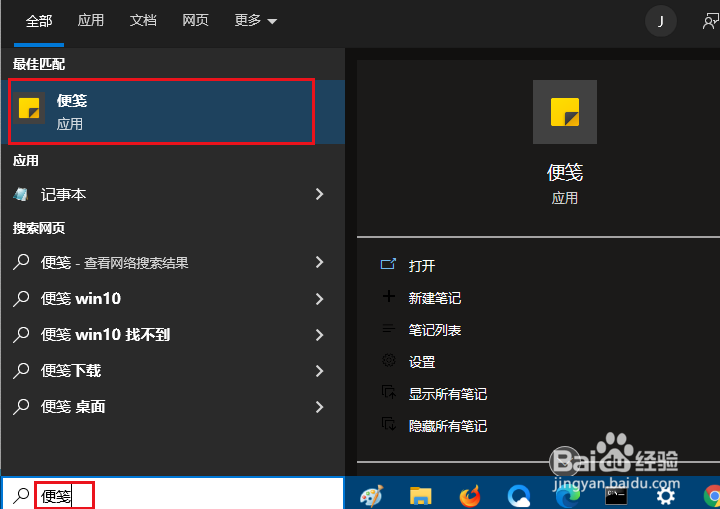Switch to the 应用 tab
The height and width of the screenshot is (509, 720).
(90, 20)
